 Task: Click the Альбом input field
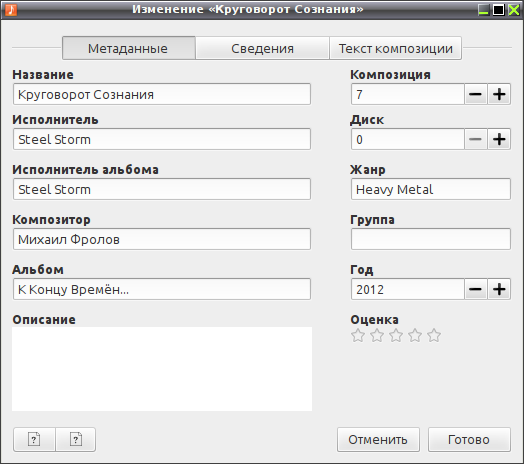[162, 289]
